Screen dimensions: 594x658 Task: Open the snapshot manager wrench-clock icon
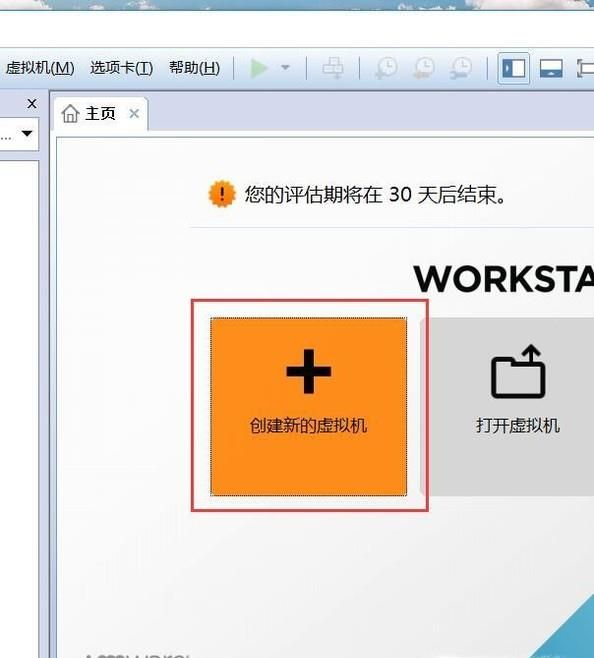(x=461, y=68)
